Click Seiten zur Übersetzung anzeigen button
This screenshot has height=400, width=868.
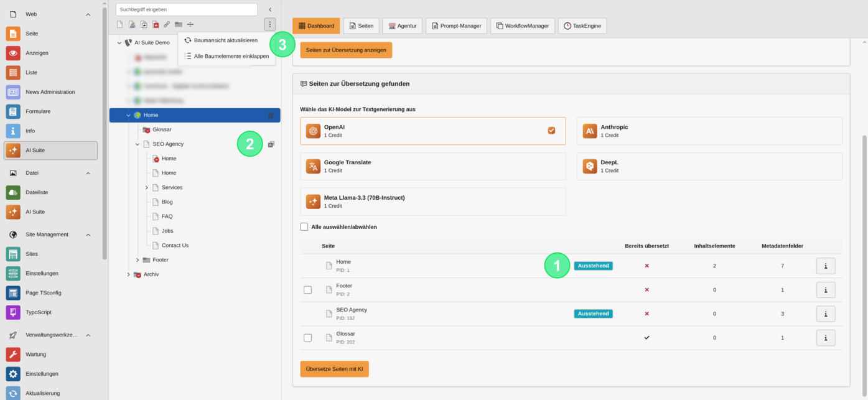(346, 50)
